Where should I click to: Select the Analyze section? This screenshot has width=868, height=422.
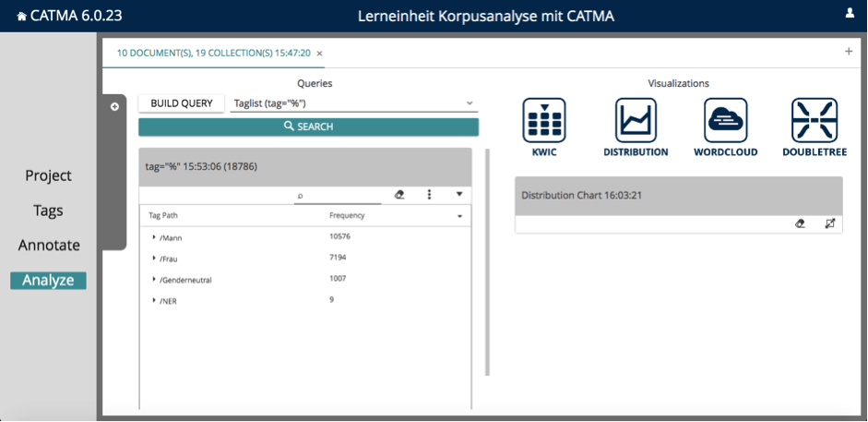(x=48, y=280)
